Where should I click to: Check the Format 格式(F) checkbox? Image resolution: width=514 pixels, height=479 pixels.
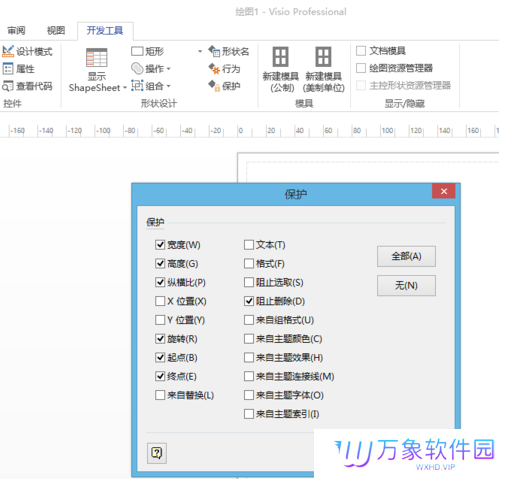click(249, 263)
